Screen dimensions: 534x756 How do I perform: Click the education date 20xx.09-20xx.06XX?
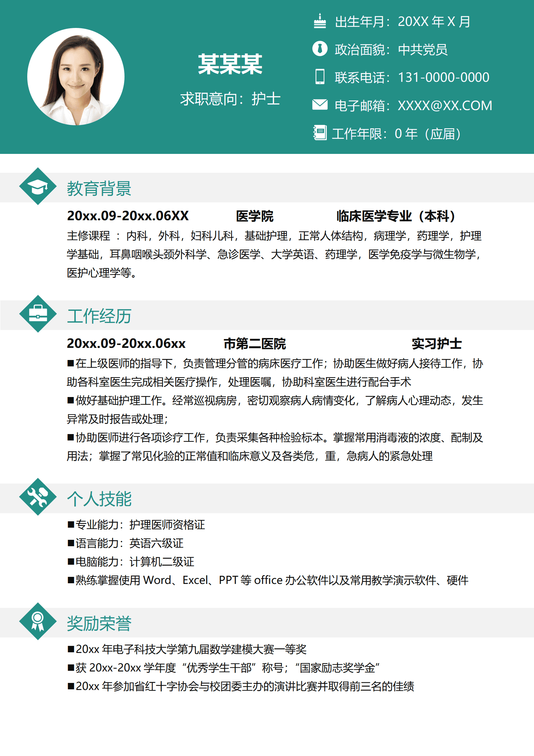128,216
